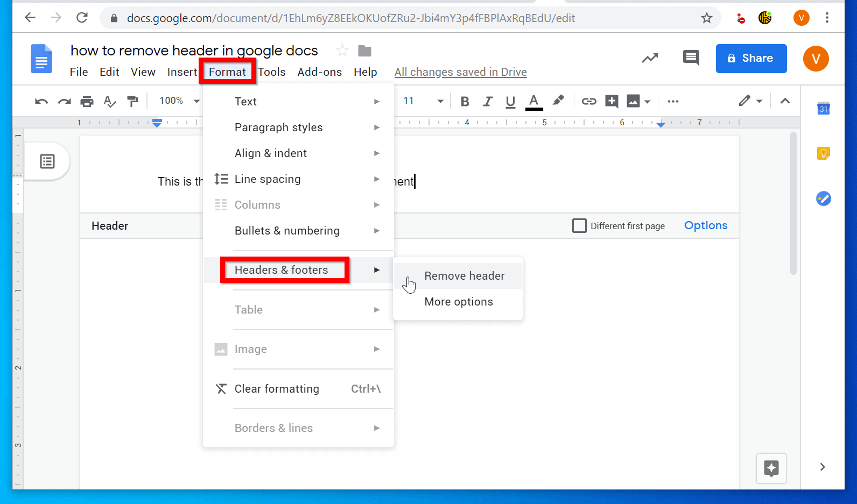Click the Undo icon
857x504 pixels.
(41, 101)
